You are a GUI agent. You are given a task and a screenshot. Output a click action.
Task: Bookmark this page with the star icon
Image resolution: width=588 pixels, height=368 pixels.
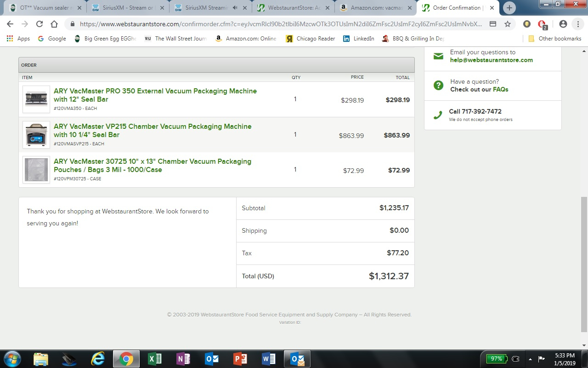(508, 24)
